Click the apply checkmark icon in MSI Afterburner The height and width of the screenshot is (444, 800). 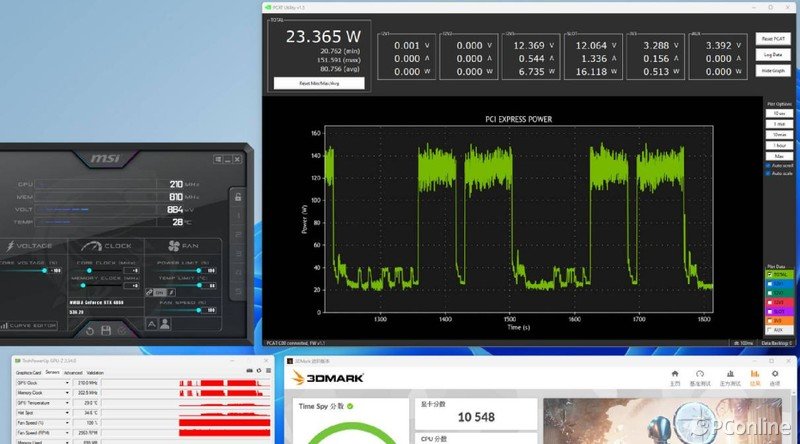(121, 331)
